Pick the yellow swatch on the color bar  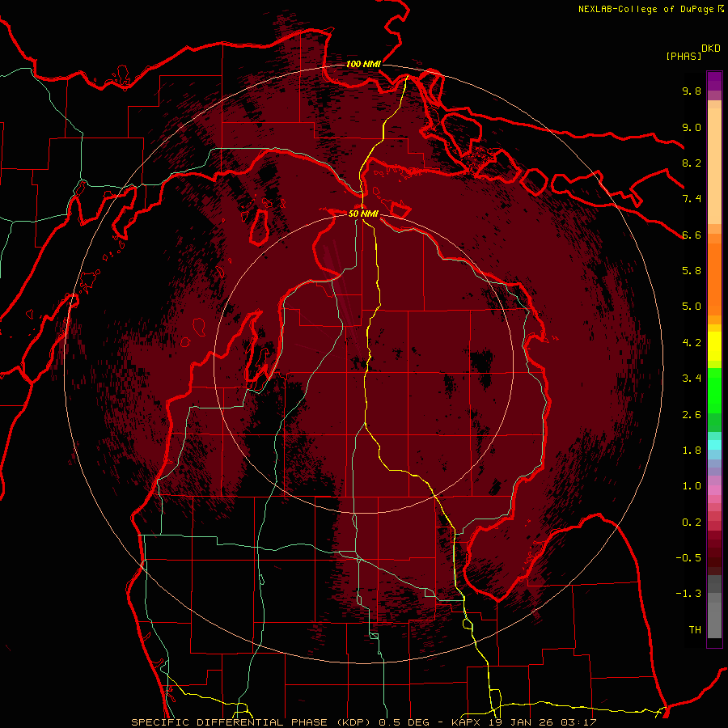(714, 346)
